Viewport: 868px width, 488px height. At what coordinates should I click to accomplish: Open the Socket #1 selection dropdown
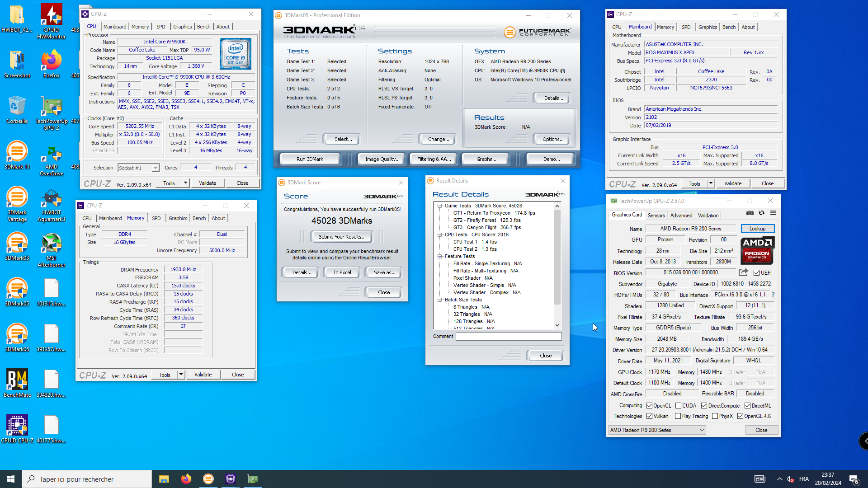(x=138, y=168)
